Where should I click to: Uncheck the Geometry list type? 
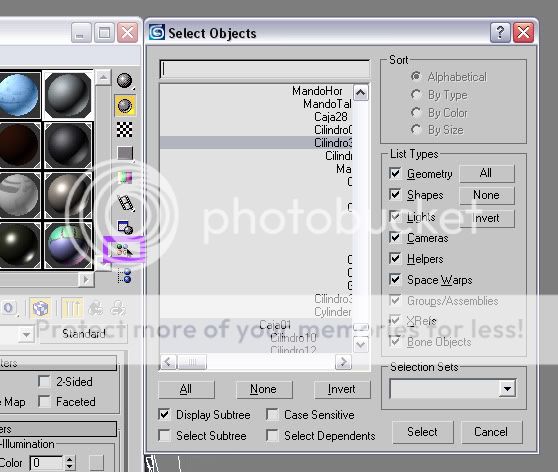coord(395,173)
